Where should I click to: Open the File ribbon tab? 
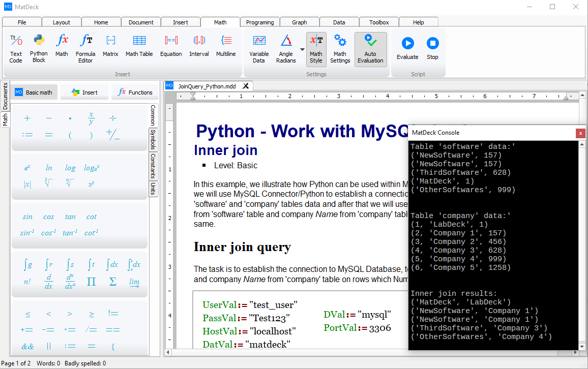pos(22,22)
